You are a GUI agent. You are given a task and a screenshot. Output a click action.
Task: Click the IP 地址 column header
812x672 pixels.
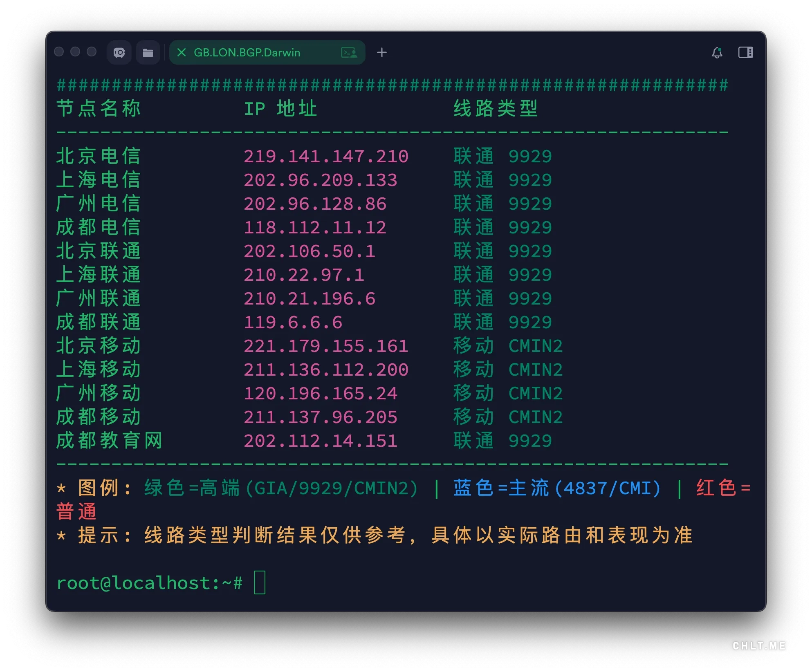tap(280, 109)
